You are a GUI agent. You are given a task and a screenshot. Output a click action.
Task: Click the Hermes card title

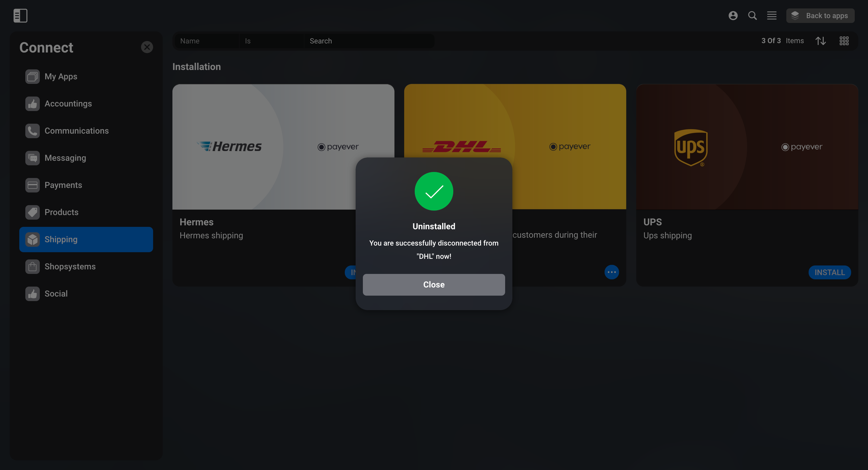click(197, 222)
